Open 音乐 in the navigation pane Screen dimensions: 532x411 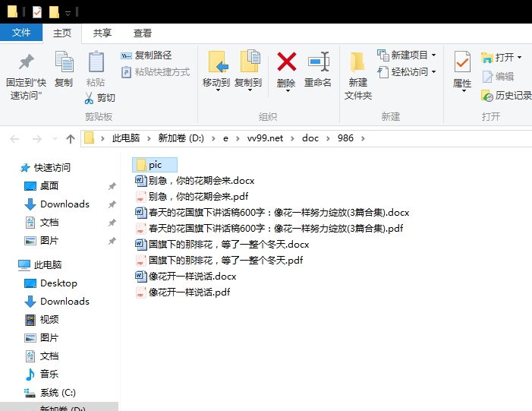click(42, 375)
